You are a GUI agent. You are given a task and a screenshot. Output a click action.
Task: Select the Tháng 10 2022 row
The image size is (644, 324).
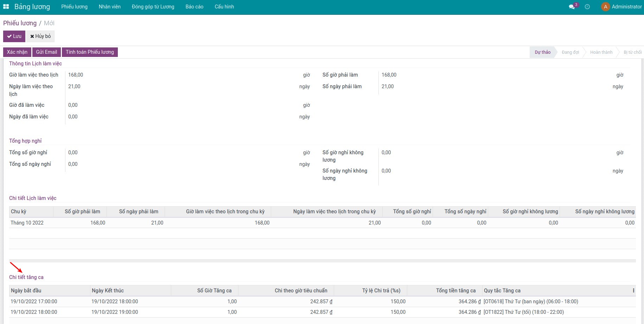[27, 223]
